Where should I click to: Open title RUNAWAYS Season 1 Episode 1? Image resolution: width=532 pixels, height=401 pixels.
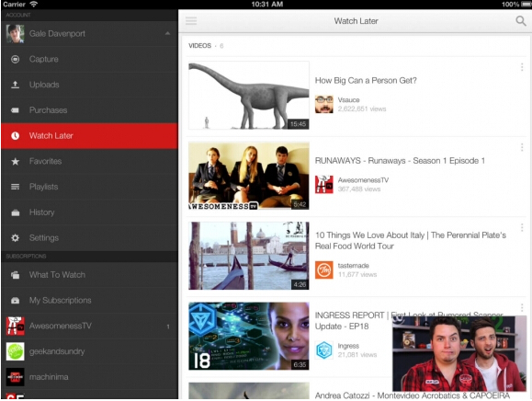pyautogui.click(x=400, y=161)
